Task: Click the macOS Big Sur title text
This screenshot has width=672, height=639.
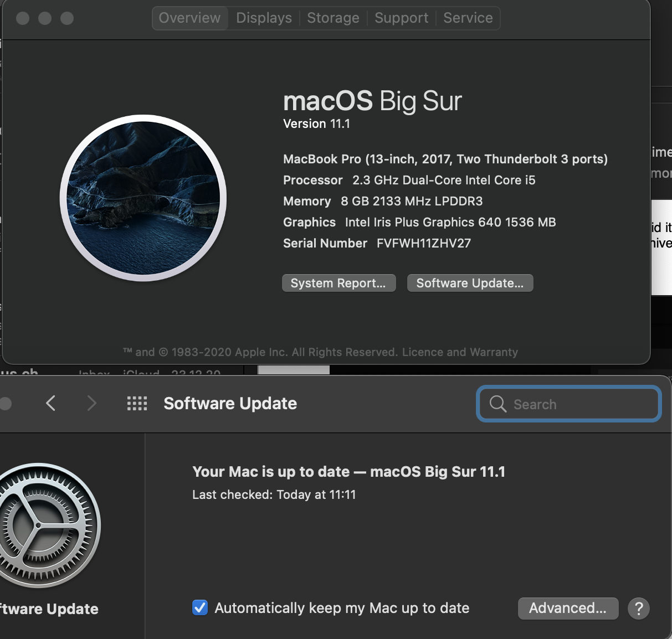Action: [x=372, y=101]
